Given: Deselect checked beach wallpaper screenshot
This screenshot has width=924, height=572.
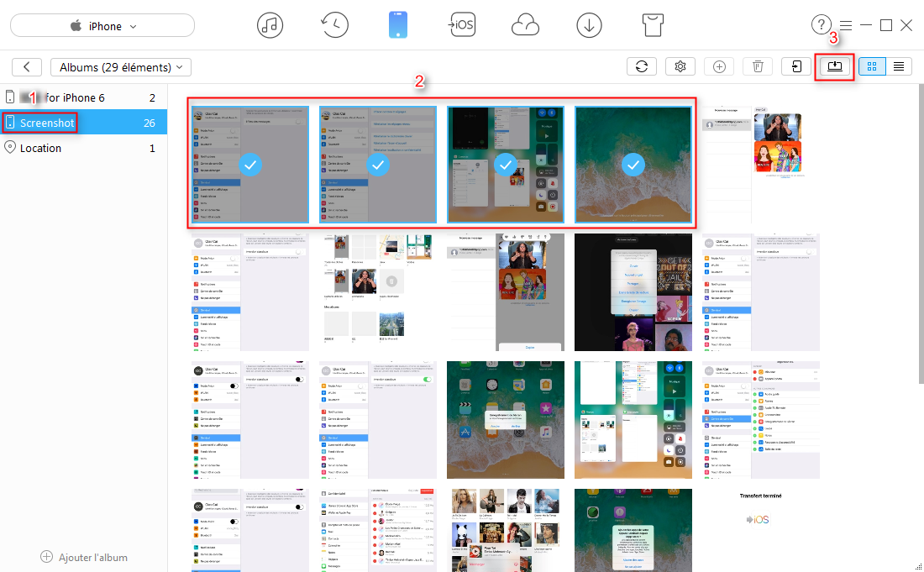Looking at the screenshot, I should click(633, 165).
